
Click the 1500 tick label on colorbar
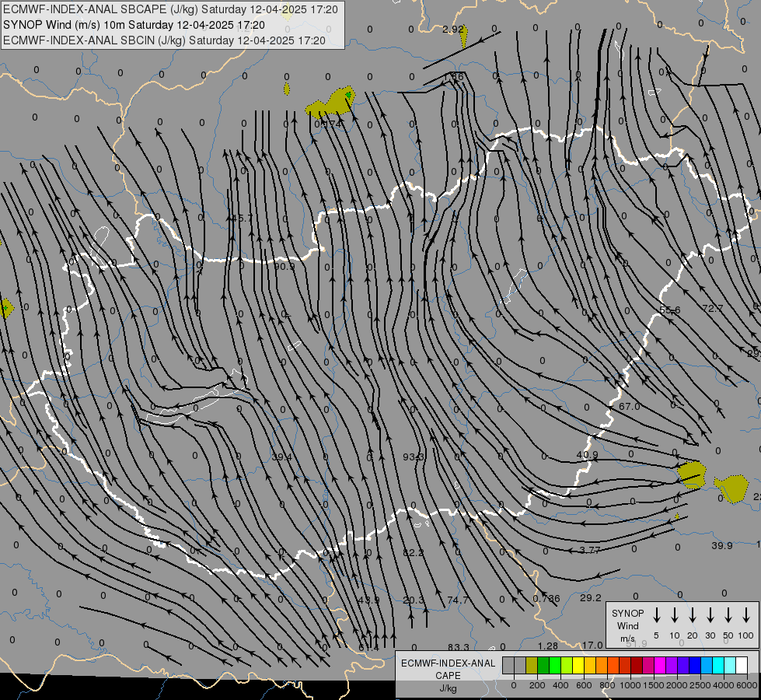[654, 685]
